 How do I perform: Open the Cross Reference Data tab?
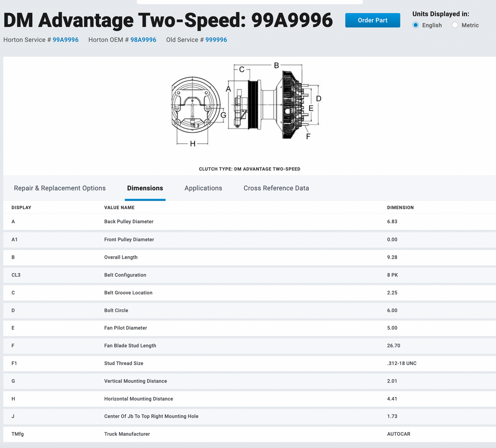pyautogui.click(x=276, y=188)
